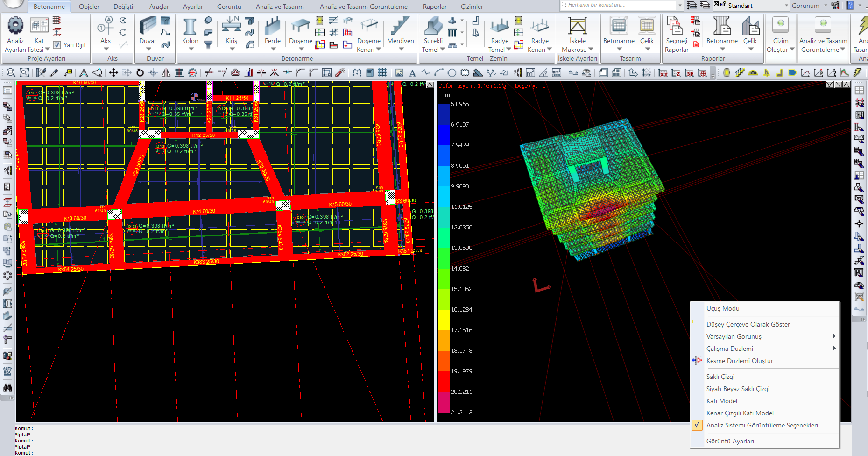Expand the Görünüm dropdown
Viewport: 868px width, 456px height.
pos(826,6)
